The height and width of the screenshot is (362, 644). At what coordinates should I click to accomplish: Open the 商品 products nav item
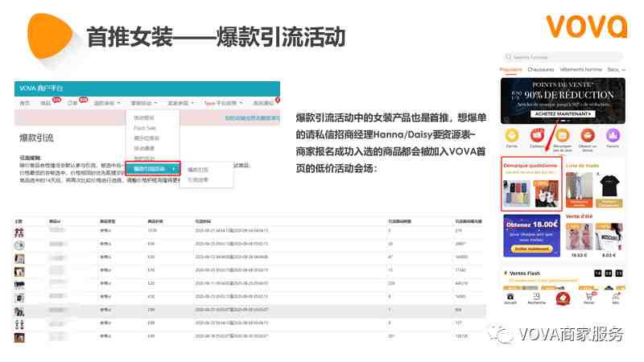[45, 103]
